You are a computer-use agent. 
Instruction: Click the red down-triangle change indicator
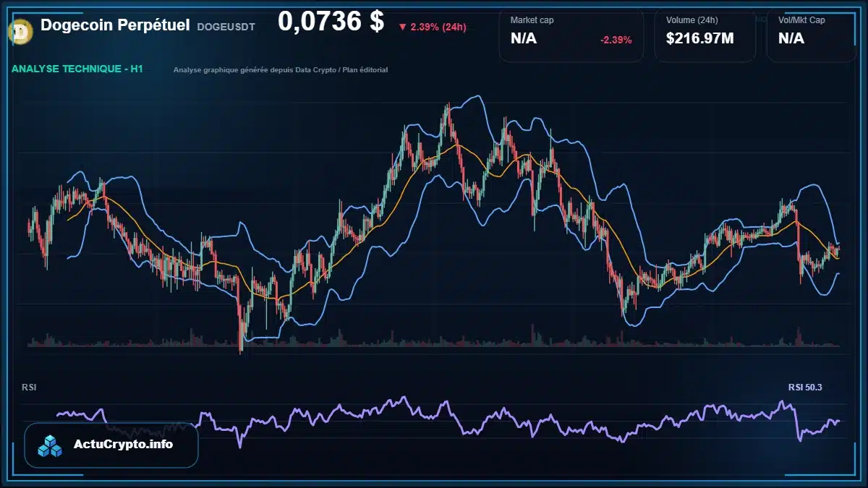click(402, 27)
